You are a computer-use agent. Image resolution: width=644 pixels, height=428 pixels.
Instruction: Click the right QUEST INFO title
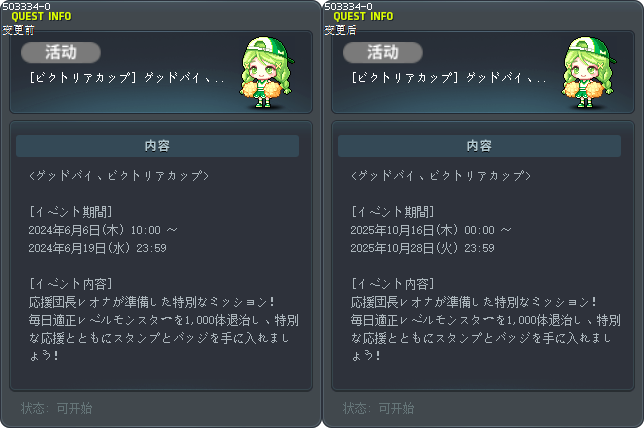[363, 16]
